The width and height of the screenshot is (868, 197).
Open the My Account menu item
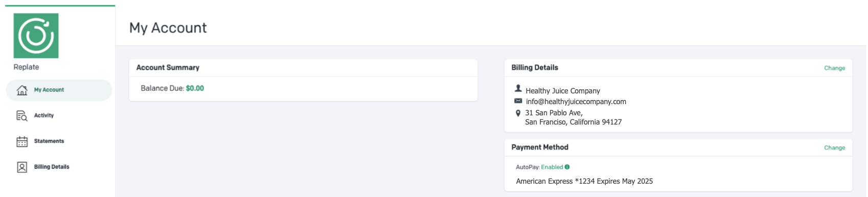point(59,90)
